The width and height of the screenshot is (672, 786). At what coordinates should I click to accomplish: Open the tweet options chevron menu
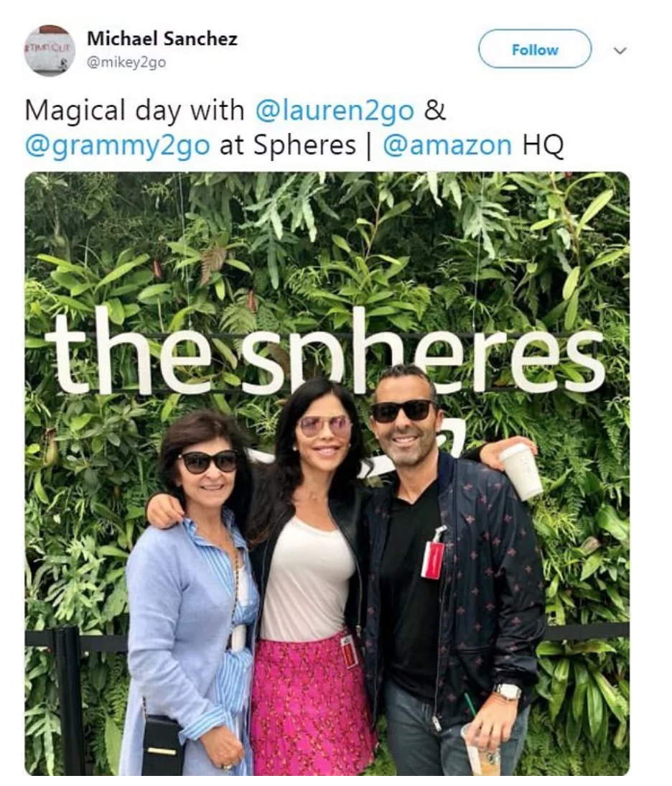pyautogui.click(x=620, y=50)
